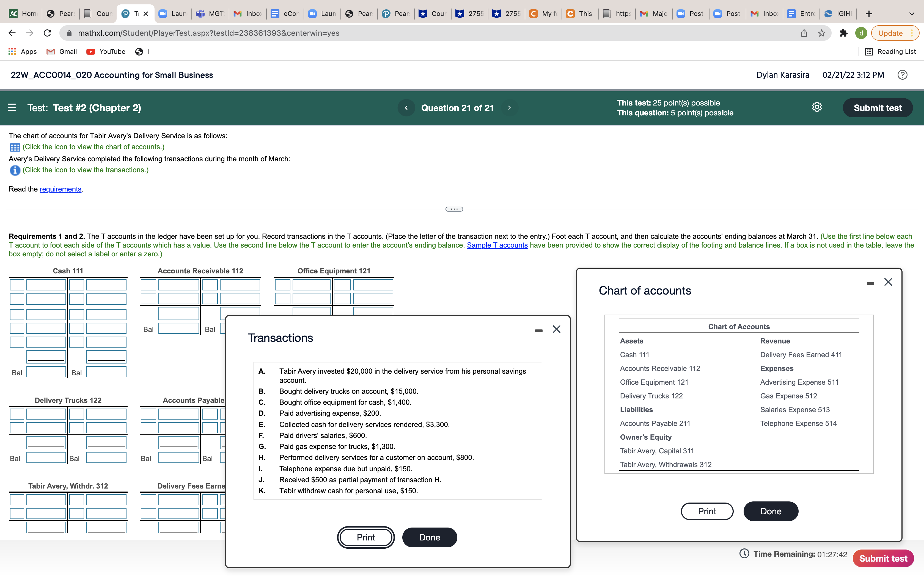The image size is (924, 577).
Task: Click the minimize icon on Transactions dialog
Action: point(539,328)
